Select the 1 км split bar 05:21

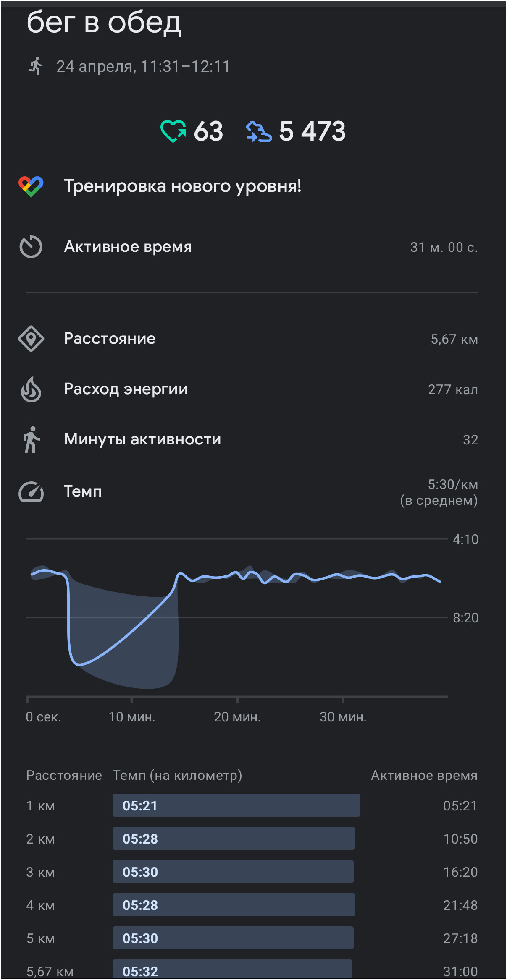(236, 805)
